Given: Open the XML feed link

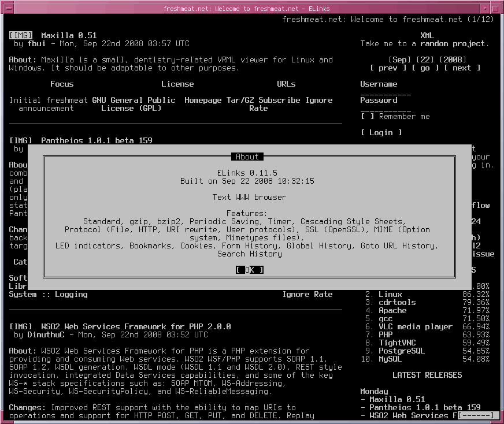Looking at the screenshot, I should click(427, 35).
